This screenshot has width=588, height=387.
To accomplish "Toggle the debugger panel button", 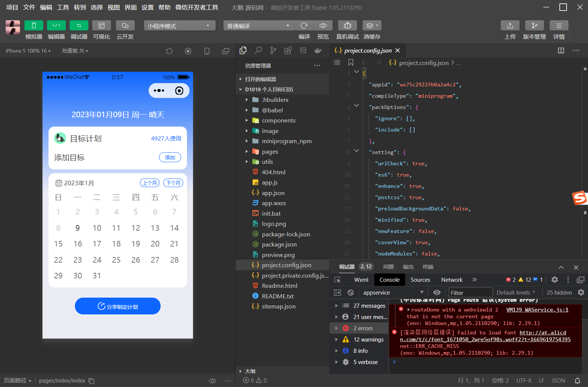I will [x=79, y=26].
